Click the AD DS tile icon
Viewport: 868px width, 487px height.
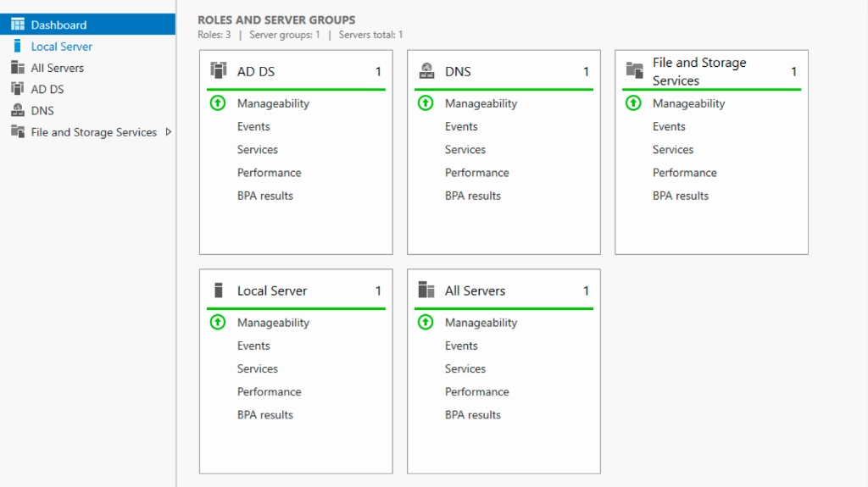tap(219, 71)
